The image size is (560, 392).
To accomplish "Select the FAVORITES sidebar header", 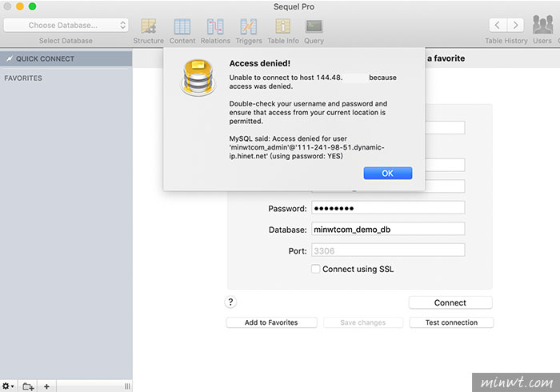I will tap(23, 78).
